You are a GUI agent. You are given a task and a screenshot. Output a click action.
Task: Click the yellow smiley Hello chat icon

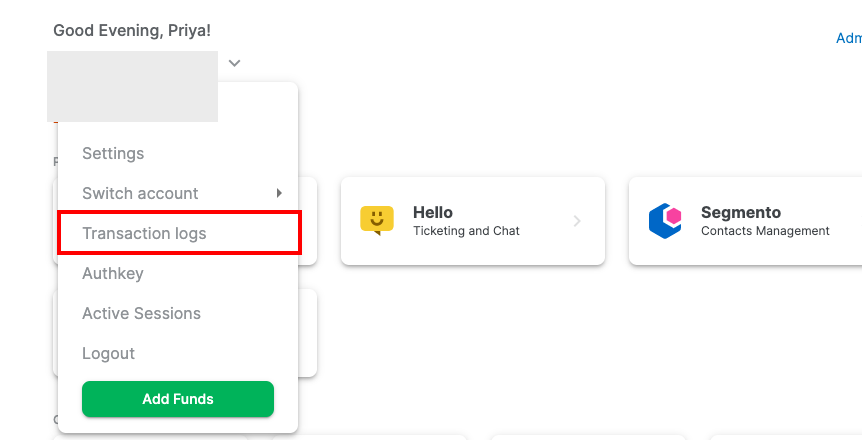[x=377, y=221]
